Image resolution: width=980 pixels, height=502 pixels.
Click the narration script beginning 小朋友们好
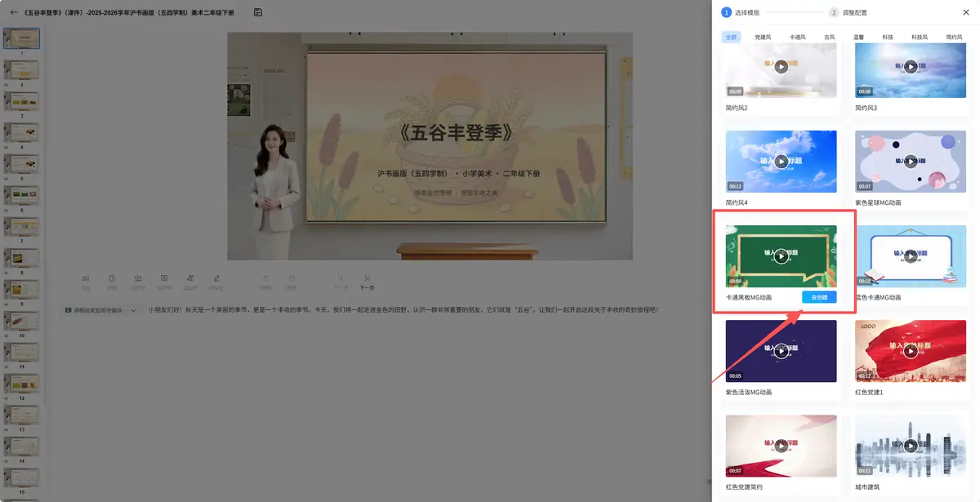click(x=403, y=310)
